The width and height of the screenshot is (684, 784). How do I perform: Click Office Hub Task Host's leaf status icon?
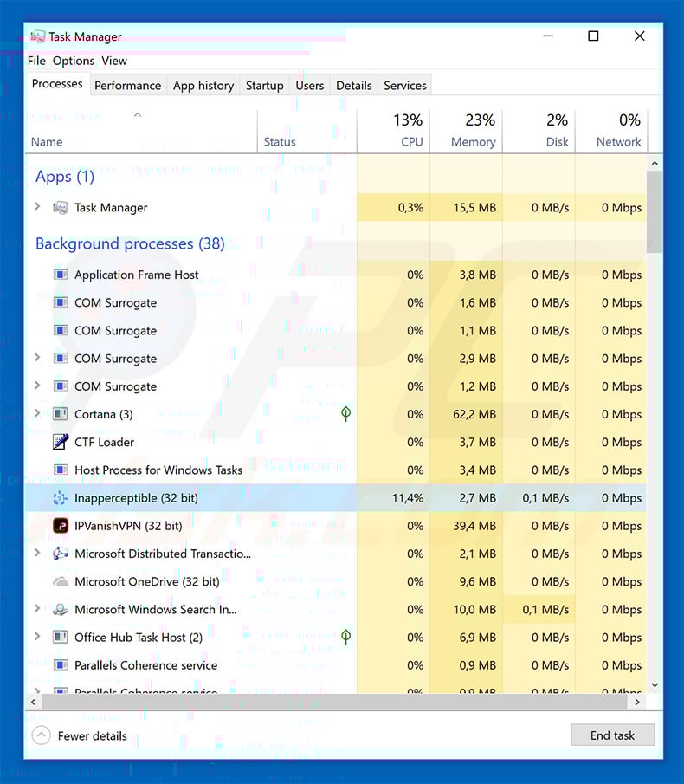coord(345,637)
